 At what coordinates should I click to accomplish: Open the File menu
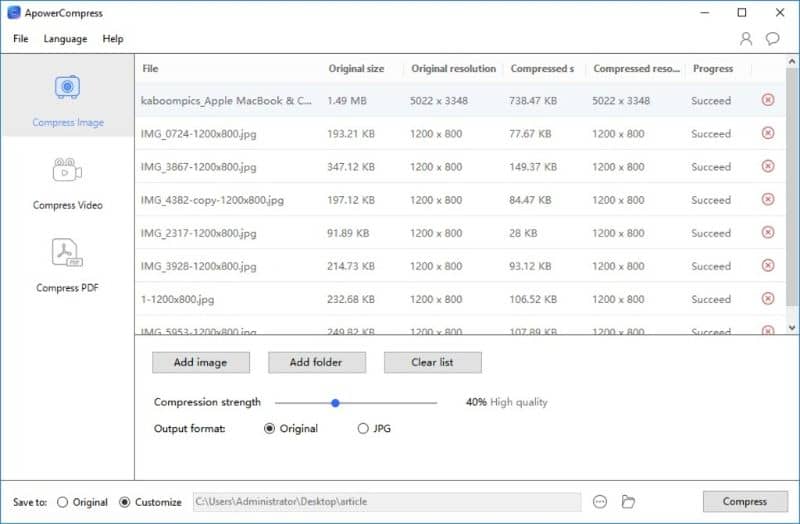(x=21, y=39)
